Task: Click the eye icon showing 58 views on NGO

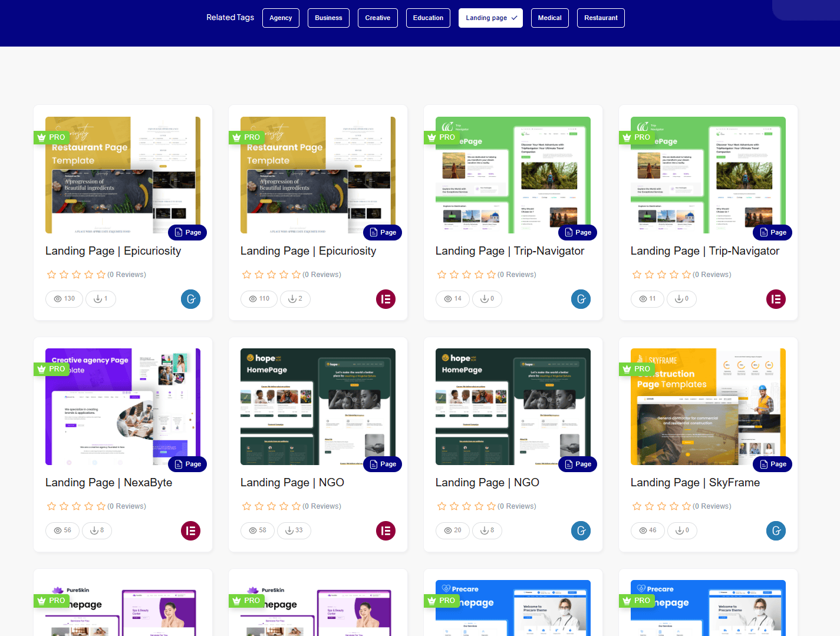Action: pyautogui.click(x=257, y=530)
